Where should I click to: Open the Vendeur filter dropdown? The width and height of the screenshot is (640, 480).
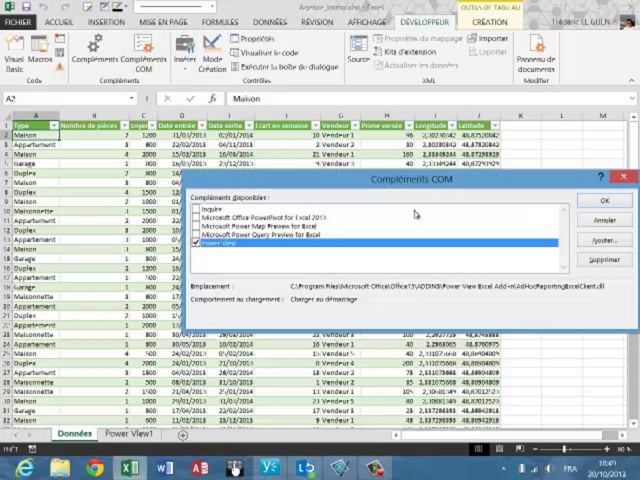click(x=355, y=125)
